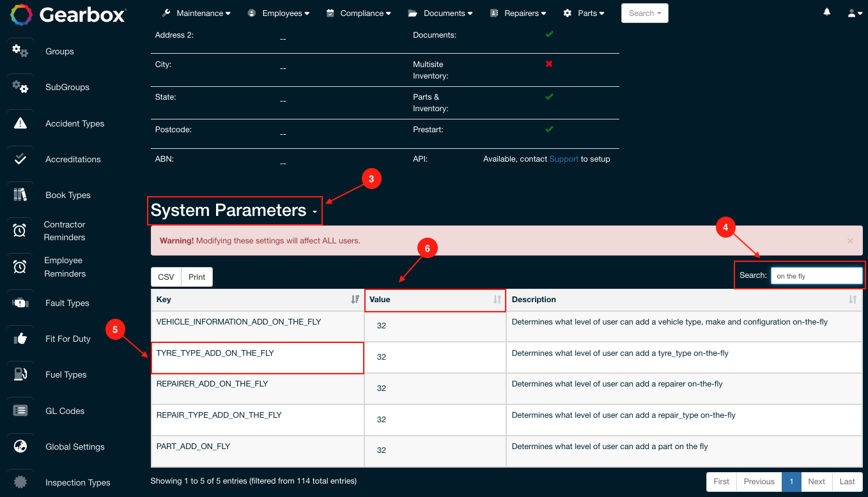Open the Documents menu
The width and height of the screenshot is (868, 497).
pos(440,13)
